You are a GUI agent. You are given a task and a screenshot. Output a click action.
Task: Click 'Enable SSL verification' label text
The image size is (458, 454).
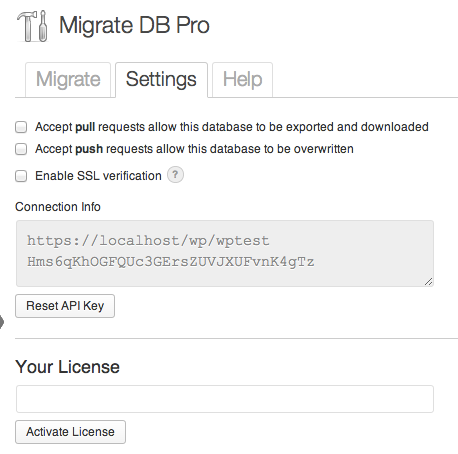coord(98,176)
